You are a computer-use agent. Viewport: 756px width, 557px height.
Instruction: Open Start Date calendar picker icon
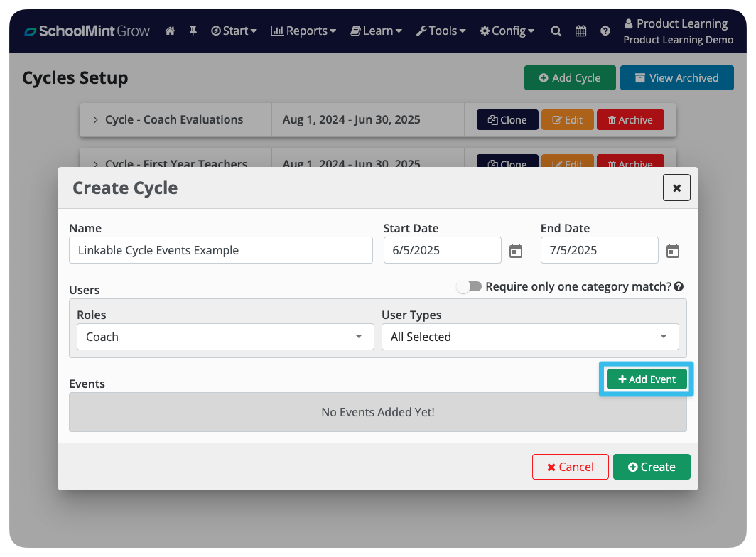[x=516, y=251]
